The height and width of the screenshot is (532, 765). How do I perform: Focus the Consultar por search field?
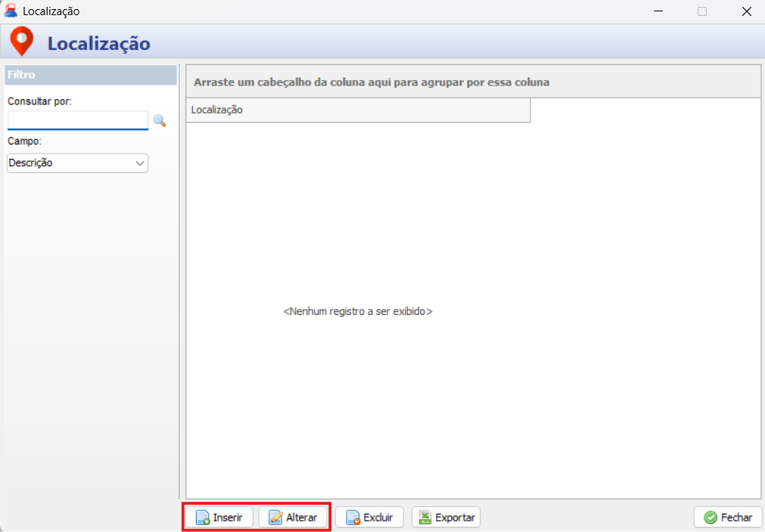pos(77,120)
